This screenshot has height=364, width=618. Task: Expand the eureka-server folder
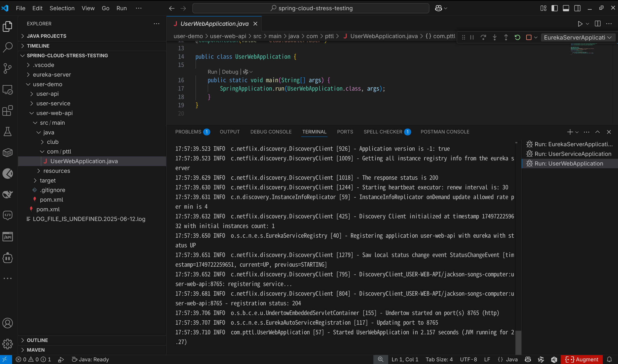(x=51, y=74)
